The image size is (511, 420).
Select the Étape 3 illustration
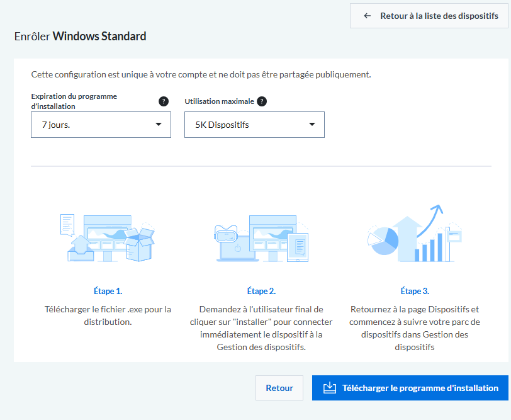415,234
